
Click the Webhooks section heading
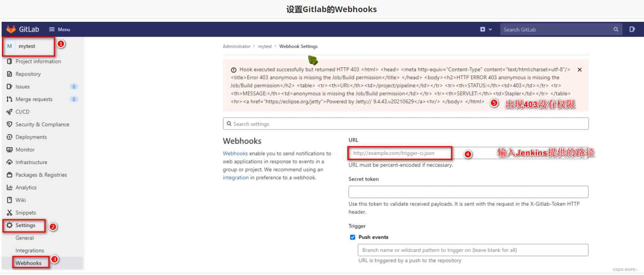242,141
